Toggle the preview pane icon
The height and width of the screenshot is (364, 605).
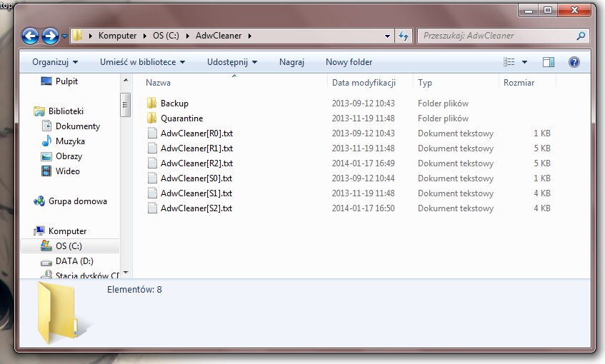549,62
